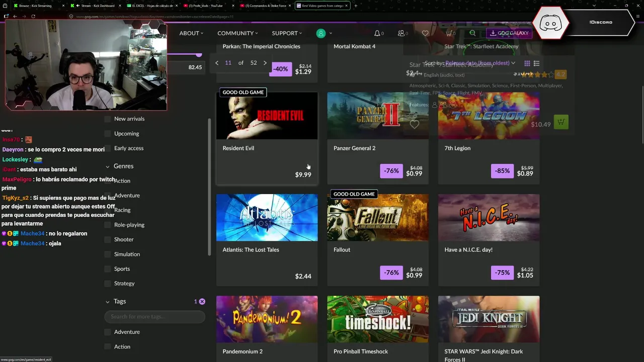Open the wishlist heart in header
This screenshot has width=644, height=362.
425,33
